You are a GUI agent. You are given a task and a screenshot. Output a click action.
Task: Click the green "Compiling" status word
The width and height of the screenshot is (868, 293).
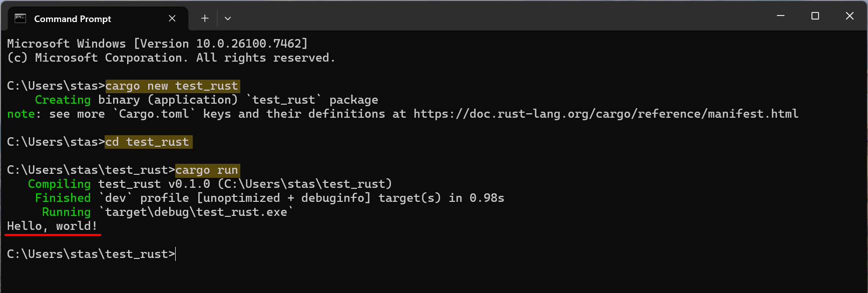59,184
